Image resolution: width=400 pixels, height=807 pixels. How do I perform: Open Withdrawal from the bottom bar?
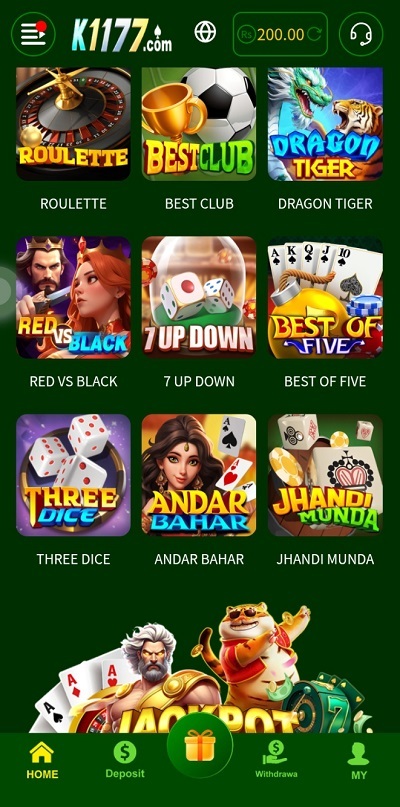(276, 760)
